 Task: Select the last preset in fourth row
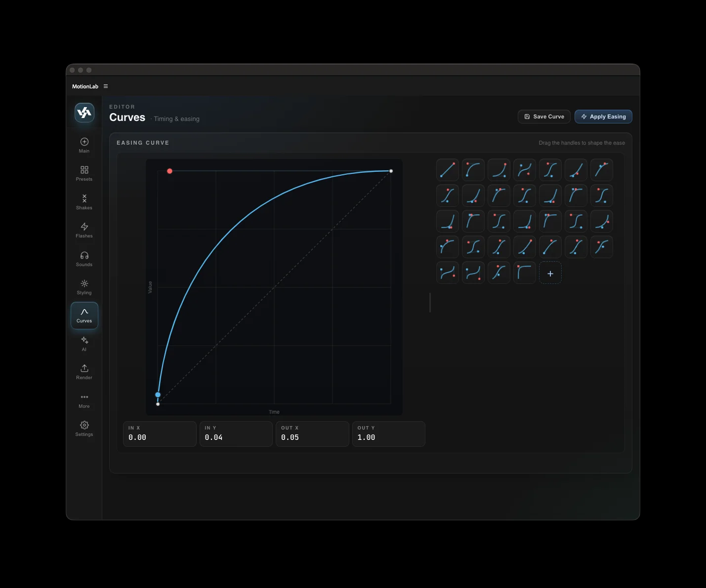point(602,247)
